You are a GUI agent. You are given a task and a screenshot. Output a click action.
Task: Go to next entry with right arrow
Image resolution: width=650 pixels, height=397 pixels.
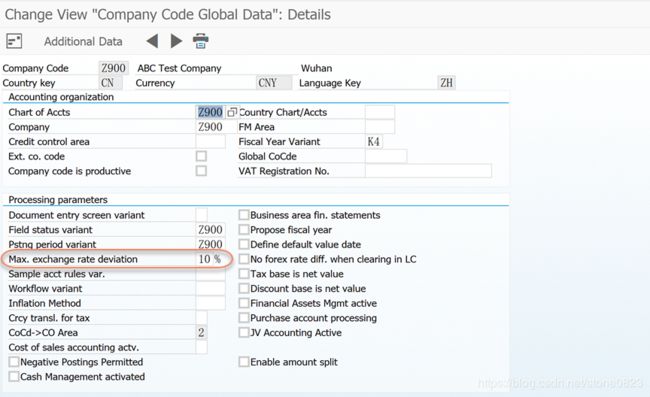tap(177, 41)
